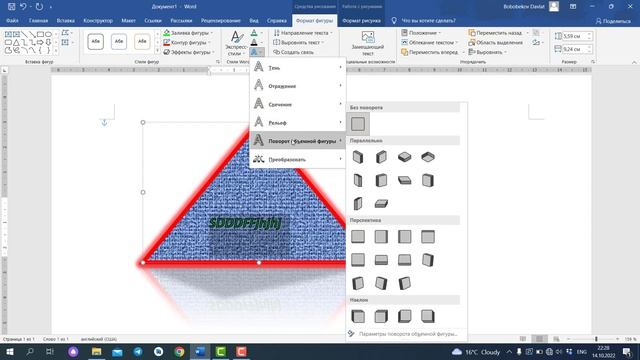Choose the no-rotation preset under Без поворота

tap(358, 124)
